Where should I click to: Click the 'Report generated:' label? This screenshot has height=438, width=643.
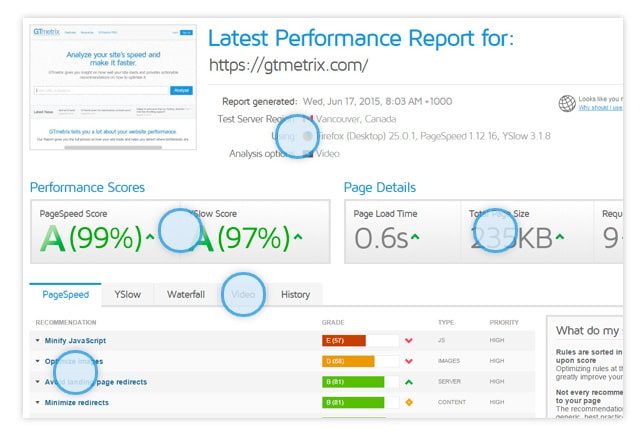coord(260,101)
